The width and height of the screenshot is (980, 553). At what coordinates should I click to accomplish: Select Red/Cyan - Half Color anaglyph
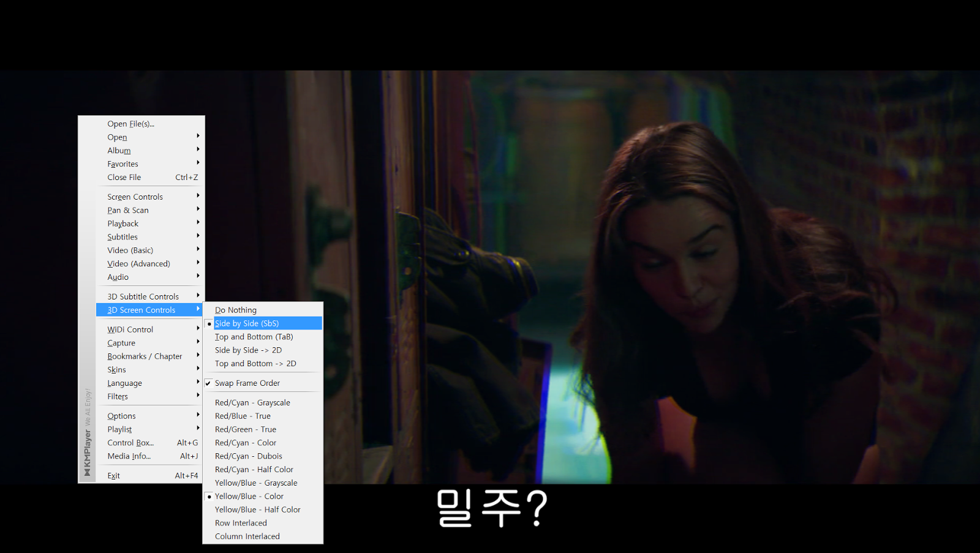pyautogui.click(x=263, y=470)
